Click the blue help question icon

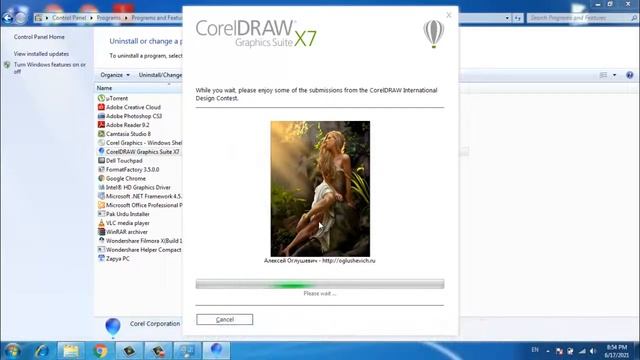pos(629,75)
